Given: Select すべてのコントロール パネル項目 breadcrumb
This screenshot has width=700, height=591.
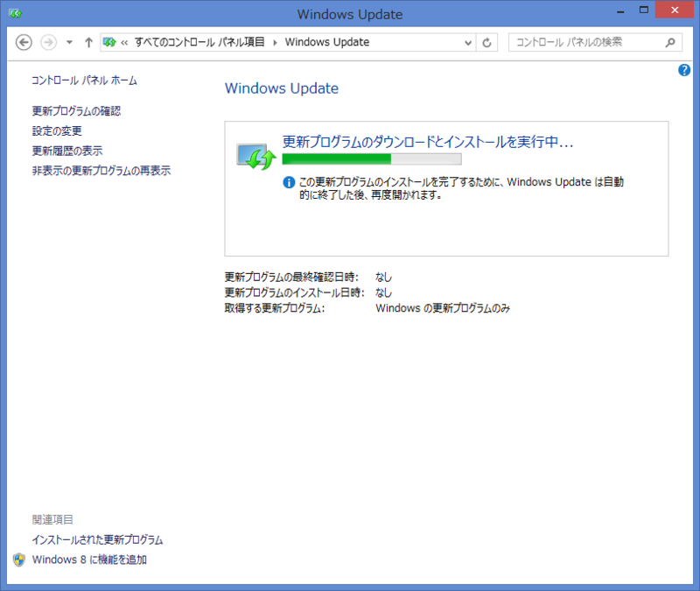Looking at the screenshot, I should point(199,42).
